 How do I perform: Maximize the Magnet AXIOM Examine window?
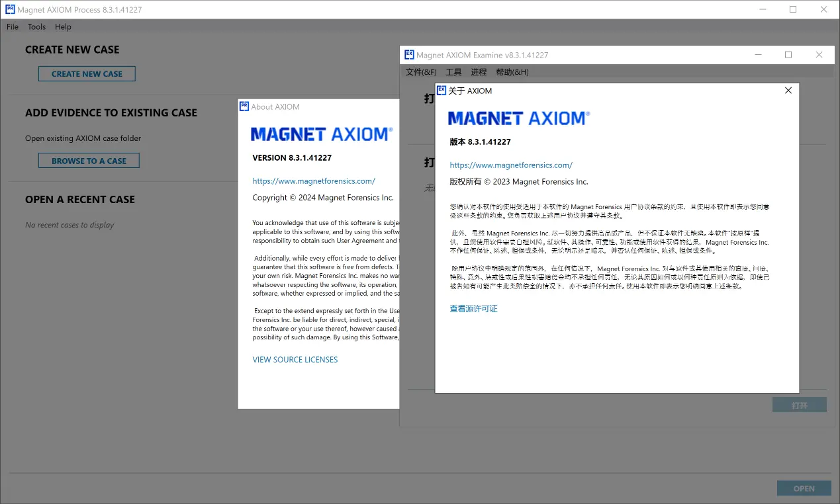(788, 55)
